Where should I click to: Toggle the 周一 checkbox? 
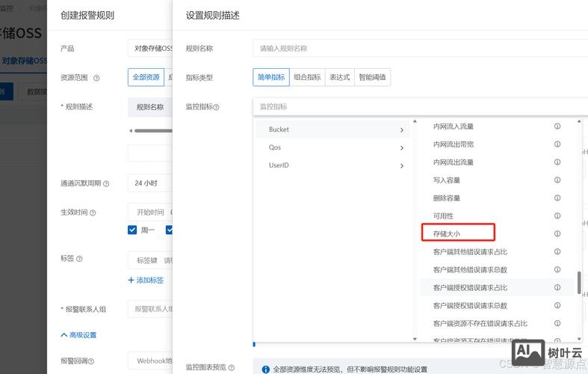point(132,230)
